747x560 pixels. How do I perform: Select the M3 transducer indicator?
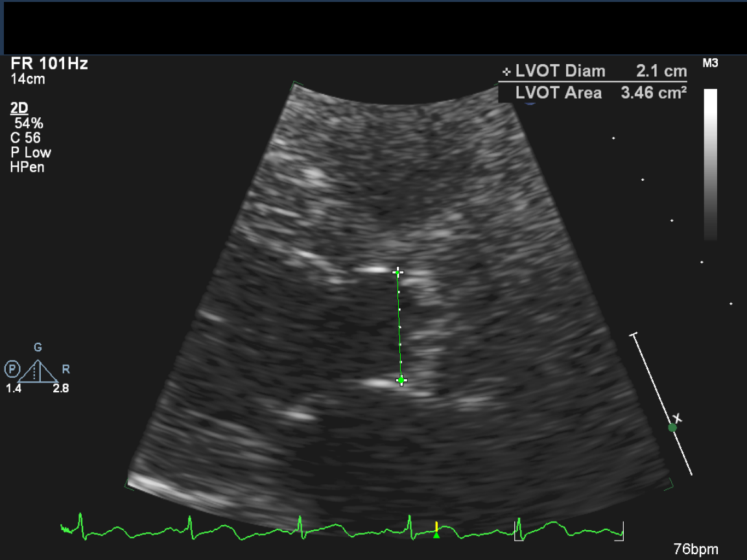(x=710, y=64)
